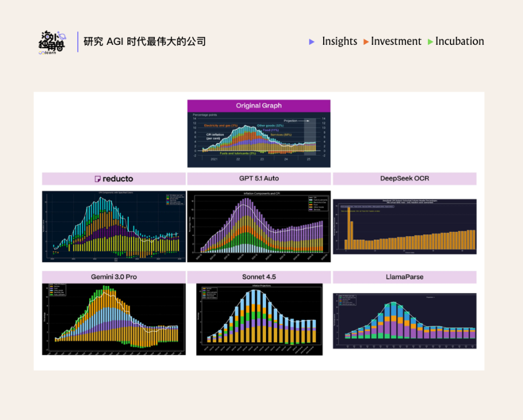Click the Original Graph purple header
Image resolution: width=523 pixels, height=420 pixels.
(x=259, y=106)
